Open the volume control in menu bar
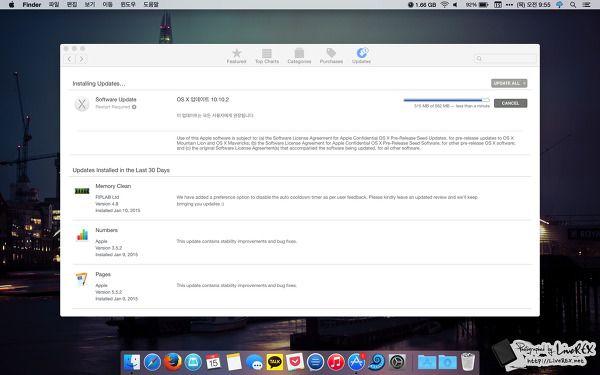The height and width of the screenshot is (375, 600). (455, 5)
